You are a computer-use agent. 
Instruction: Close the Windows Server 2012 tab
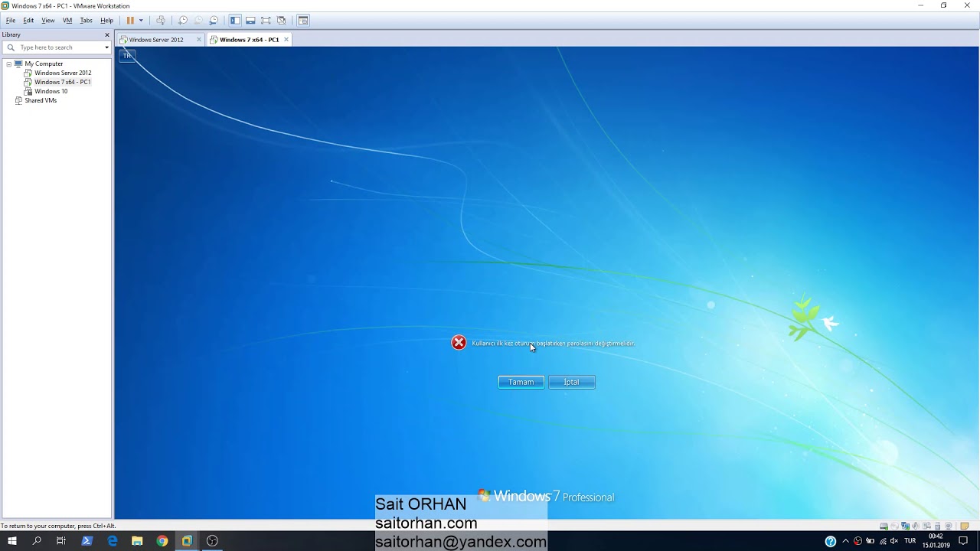199,40
